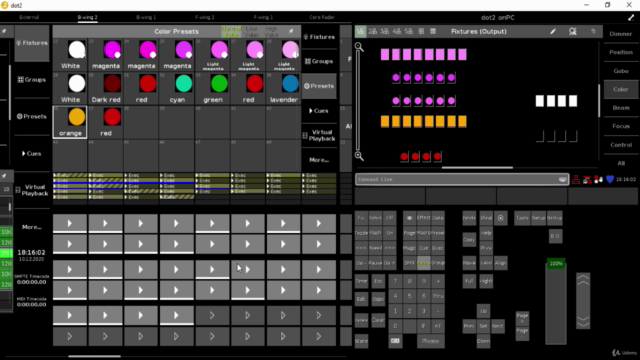Click the Clear key
The height and width of the screenshot is (360, 640).
click(x=378, y=320)
